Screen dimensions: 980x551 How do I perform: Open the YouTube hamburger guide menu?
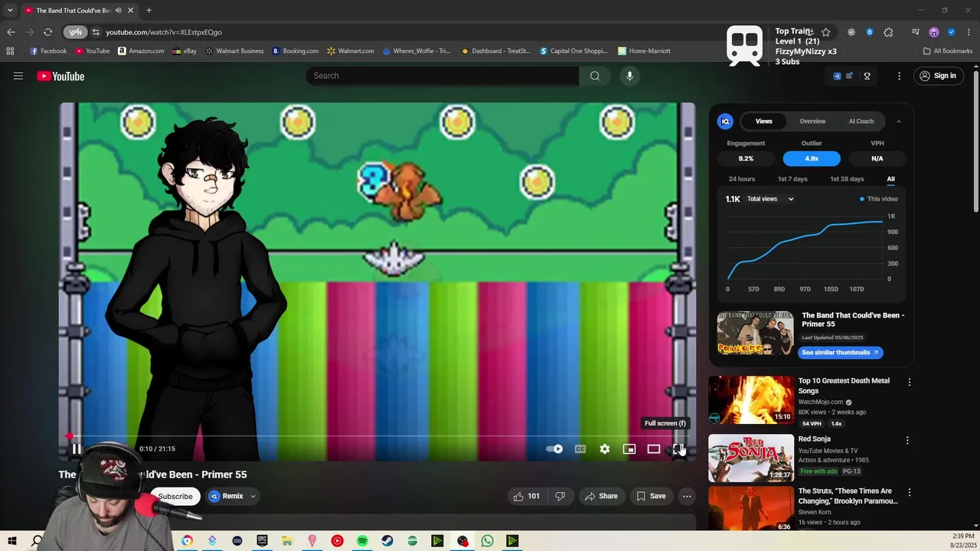pyautogui.click(x=18, y=76)
